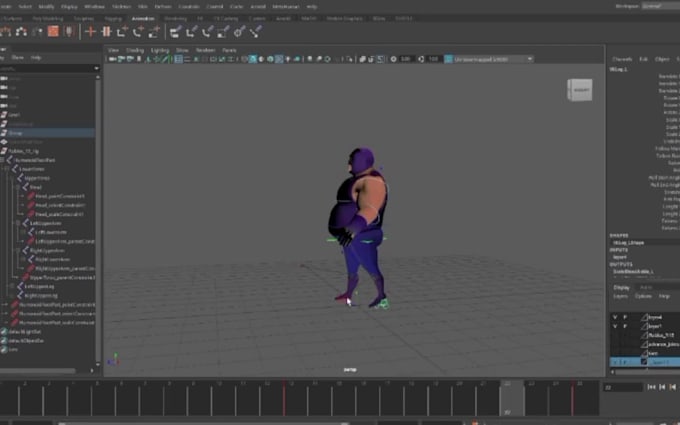
Task: Click the motion trail icon with connected dots
Action: point(21,31)
